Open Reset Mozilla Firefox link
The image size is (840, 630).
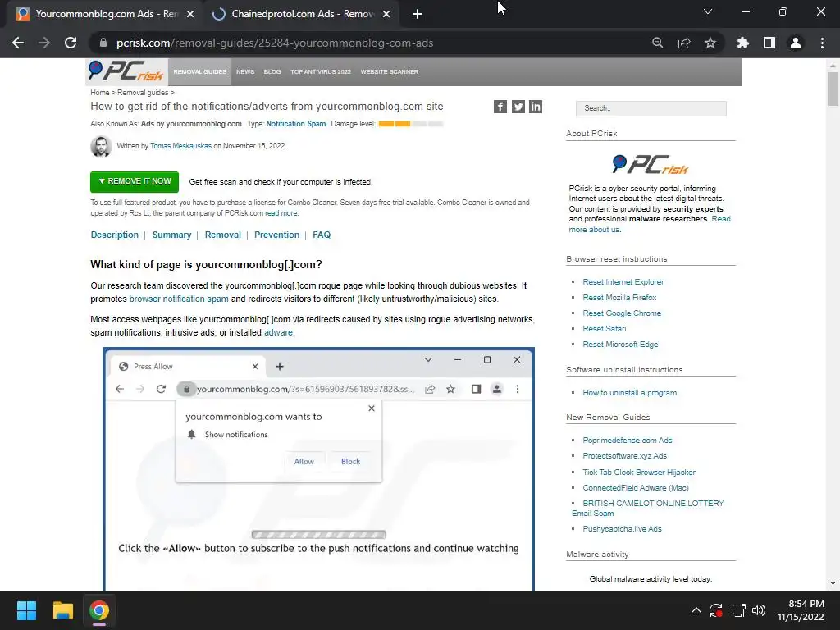[619, 297]
